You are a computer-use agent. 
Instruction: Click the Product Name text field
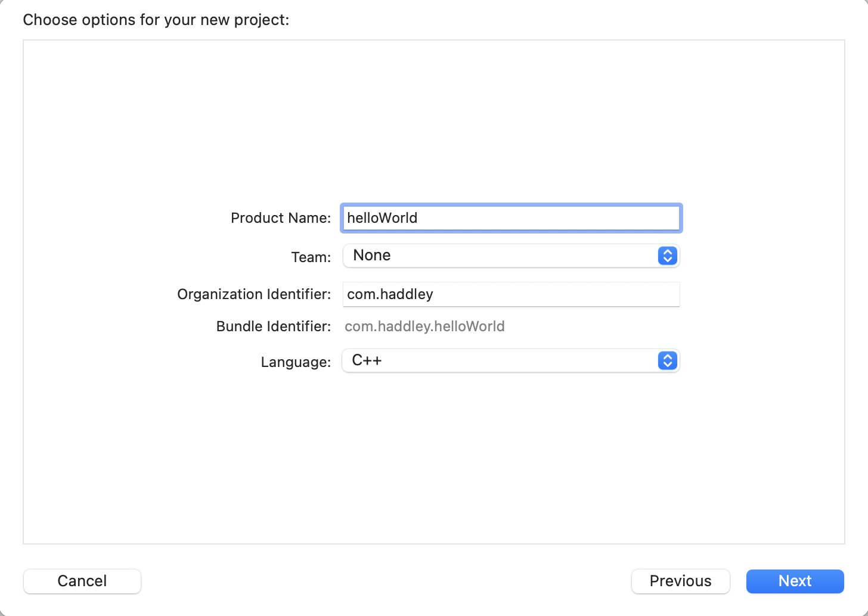[537, 218]
